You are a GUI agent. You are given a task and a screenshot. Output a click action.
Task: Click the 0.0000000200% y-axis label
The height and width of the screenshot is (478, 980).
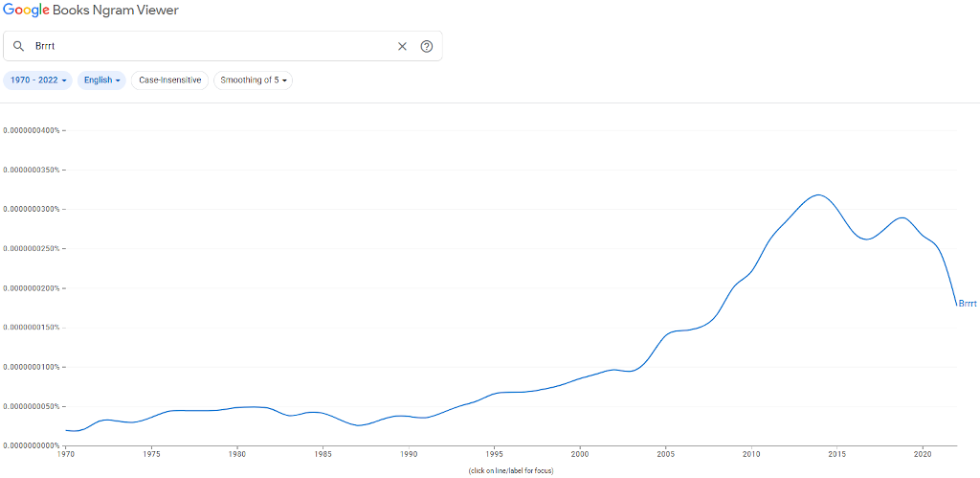[x=33, y=287]
